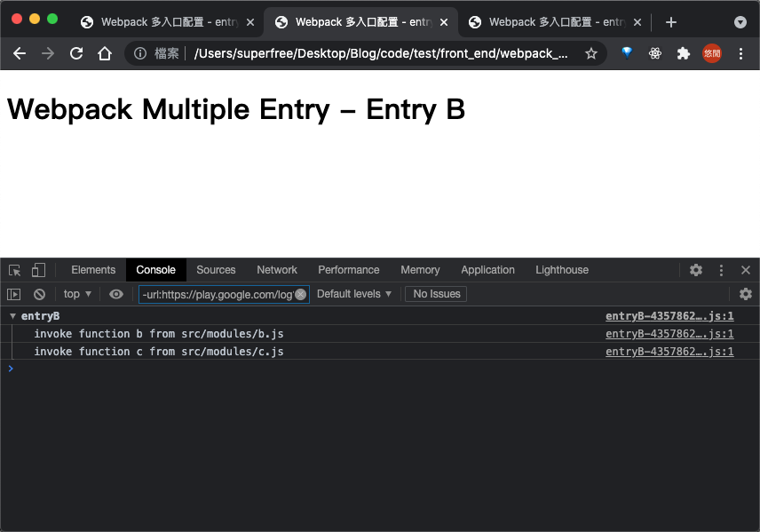
Task: Open the Live expression eye icon
Action: [115, 294]
